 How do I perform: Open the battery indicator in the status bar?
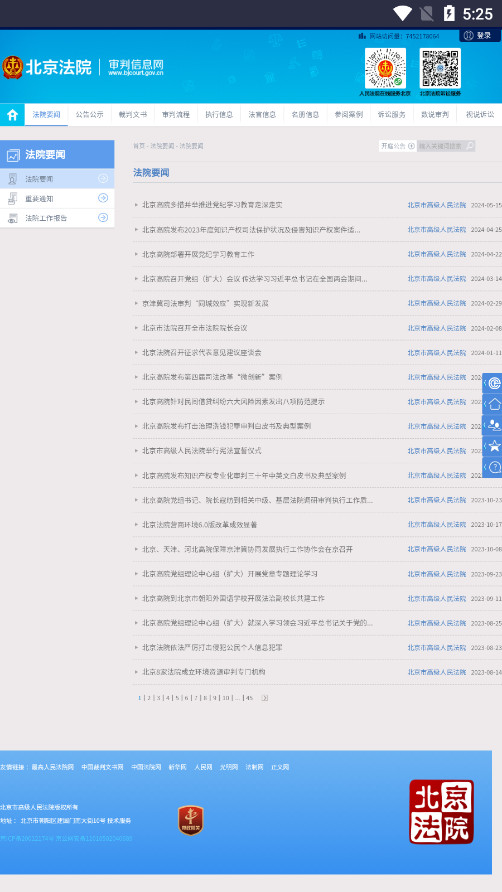449,14
